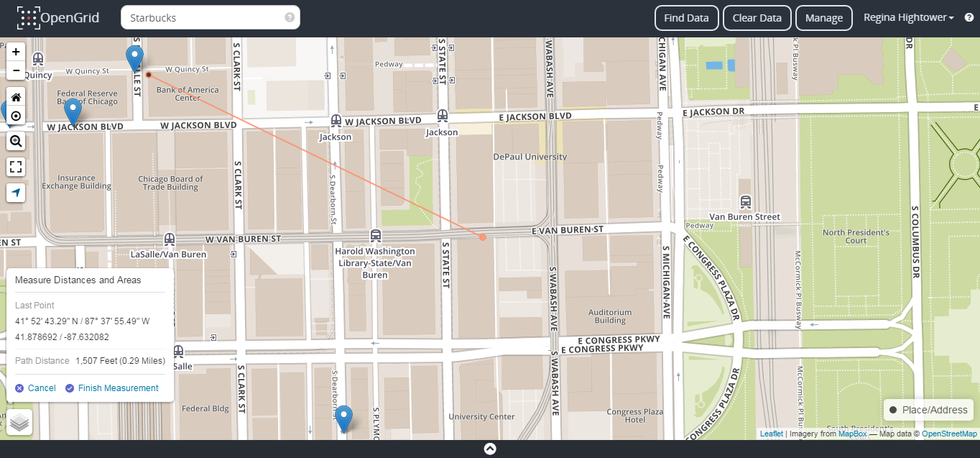980x458 pixels.
Task: Click the Find Data button
Action: coord(686,18)
